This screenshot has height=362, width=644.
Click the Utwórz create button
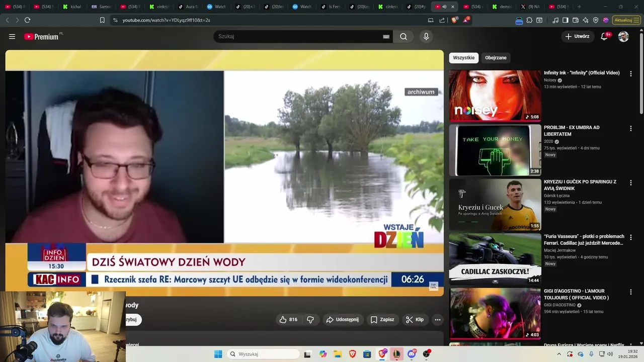tap(577, 37)
